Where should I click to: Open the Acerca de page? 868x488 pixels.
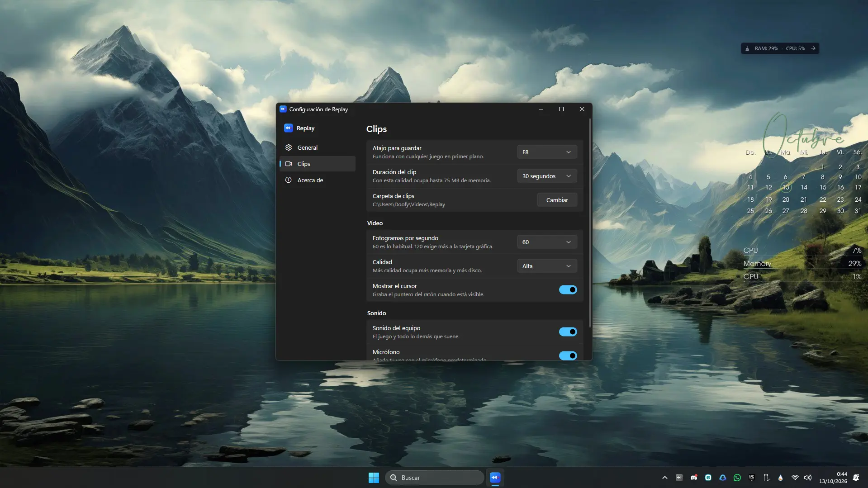(317, 180)
